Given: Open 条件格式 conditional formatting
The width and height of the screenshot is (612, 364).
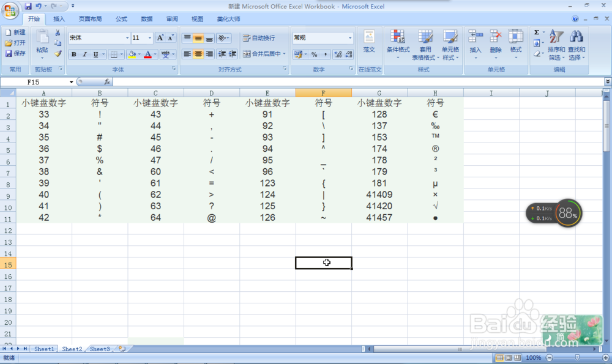Looking at the screenshot, I should 398,45.
